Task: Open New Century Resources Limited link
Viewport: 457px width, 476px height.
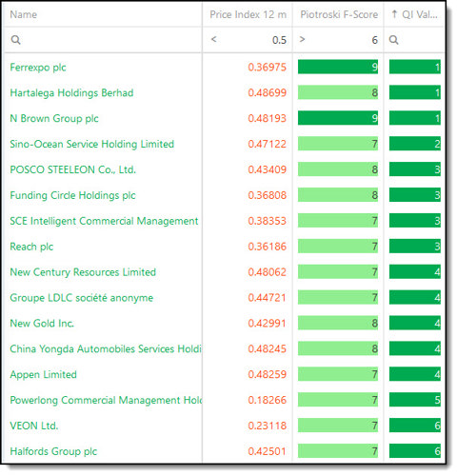Action: pos(83,272)
